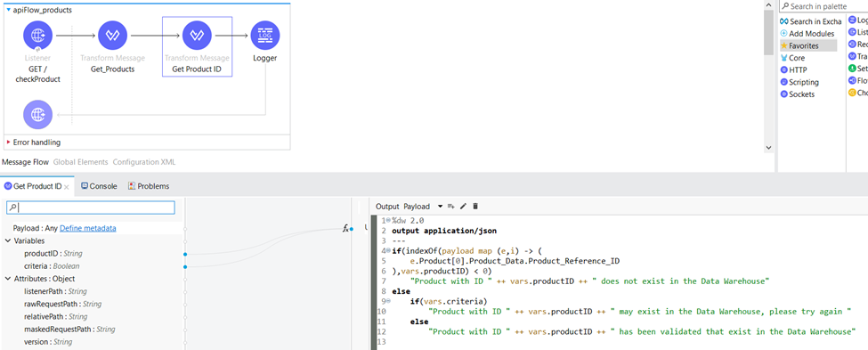
Task: Click the Set Variable green icon in palette
Action: point(852,69)
